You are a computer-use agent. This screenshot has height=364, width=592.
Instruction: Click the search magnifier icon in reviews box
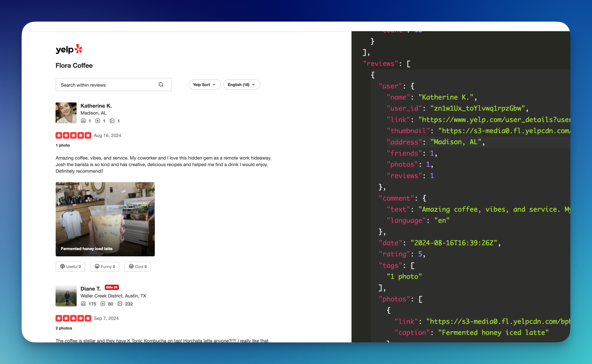161,85
